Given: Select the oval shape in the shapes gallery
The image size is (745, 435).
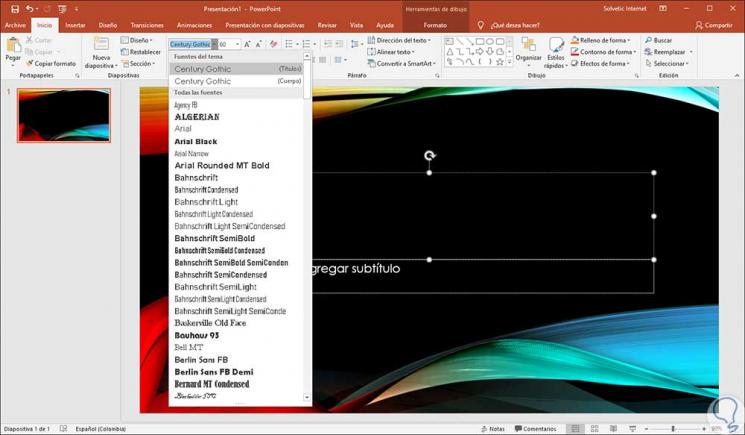Looking at the screenshot, I should [490, 42].
